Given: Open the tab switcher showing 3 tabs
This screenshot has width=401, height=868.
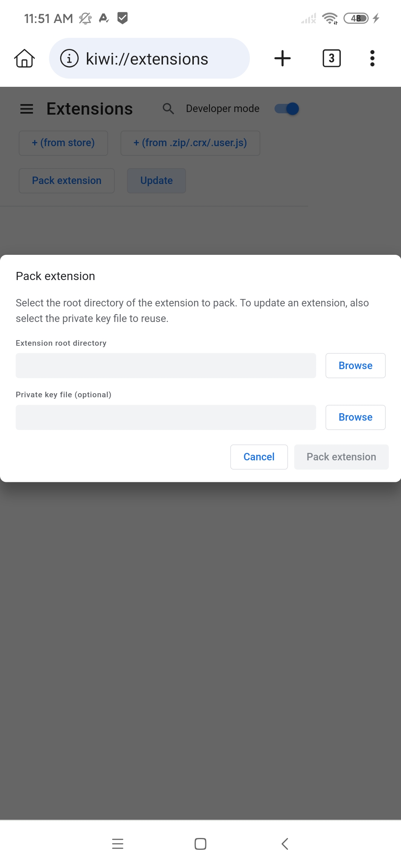Looking at the screenshot, I should [332, 58].
